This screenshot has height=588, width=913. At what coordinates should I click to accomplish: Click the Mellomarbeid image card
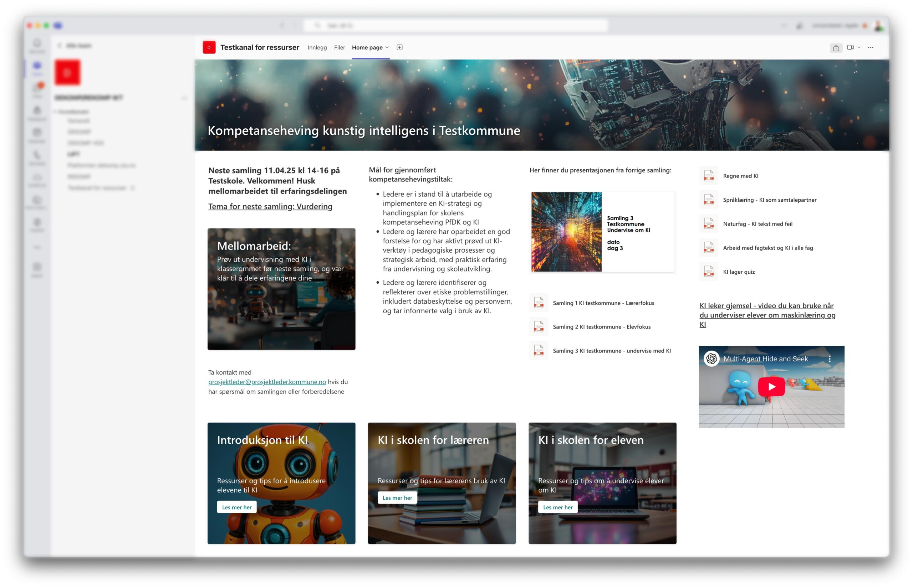[281, 289]
